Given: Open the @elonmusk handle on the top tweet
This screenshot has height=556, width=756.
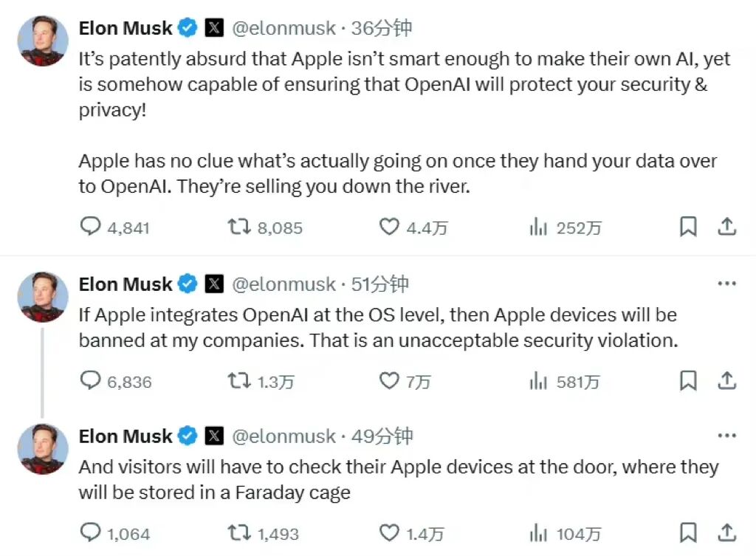Looking at the screenshot, I should point(284,29).
